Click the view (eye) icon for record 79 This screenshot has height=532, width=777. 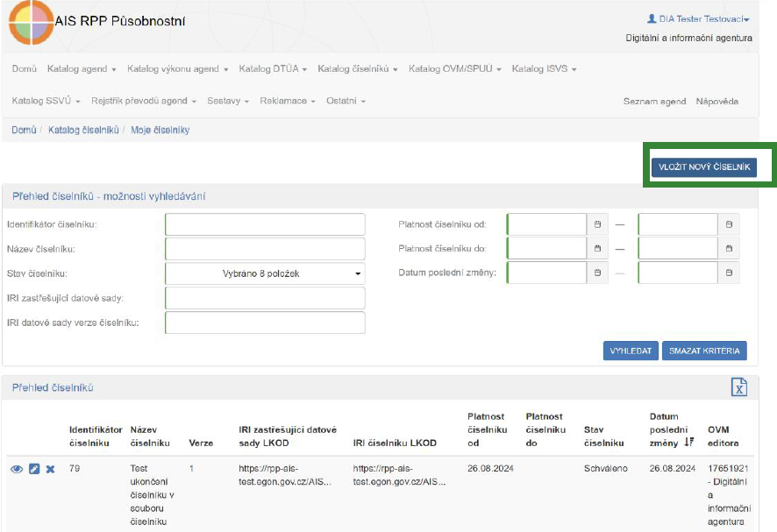coord(17,469)
